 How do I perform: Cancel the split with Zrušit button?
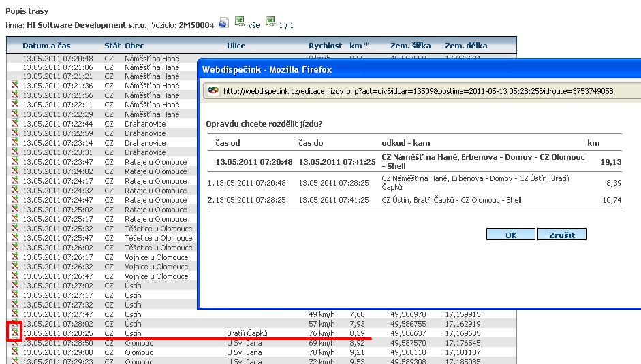pos(562,235)
